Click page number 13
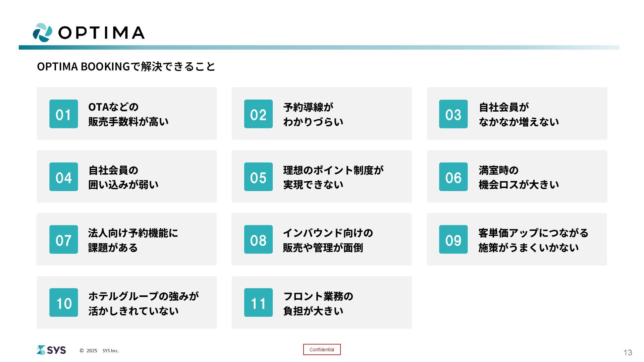Image resolution: width=644 pixels, height=362 pixels. (x=628, y=352)
